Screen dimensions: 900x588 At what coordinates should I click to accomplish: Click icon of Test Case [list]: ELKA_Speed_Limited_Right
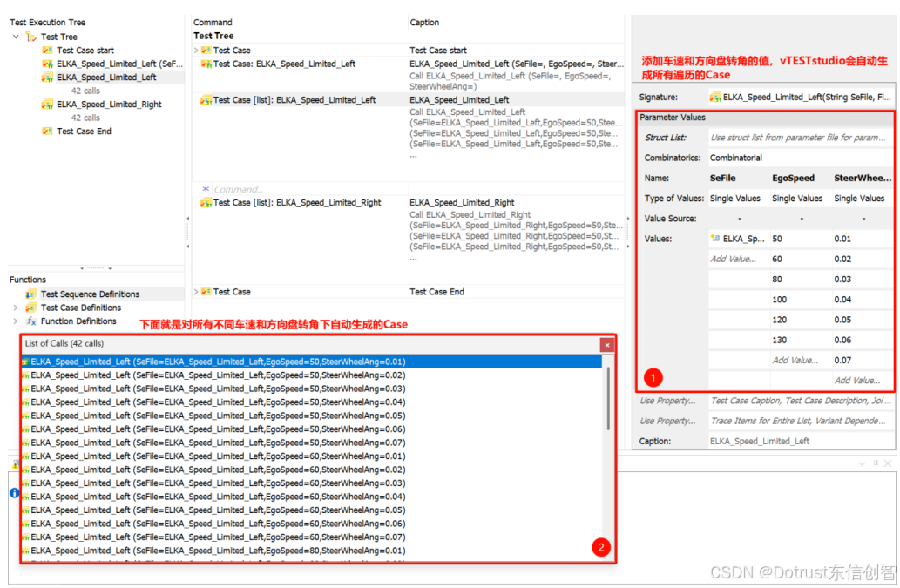click(206, 203)
